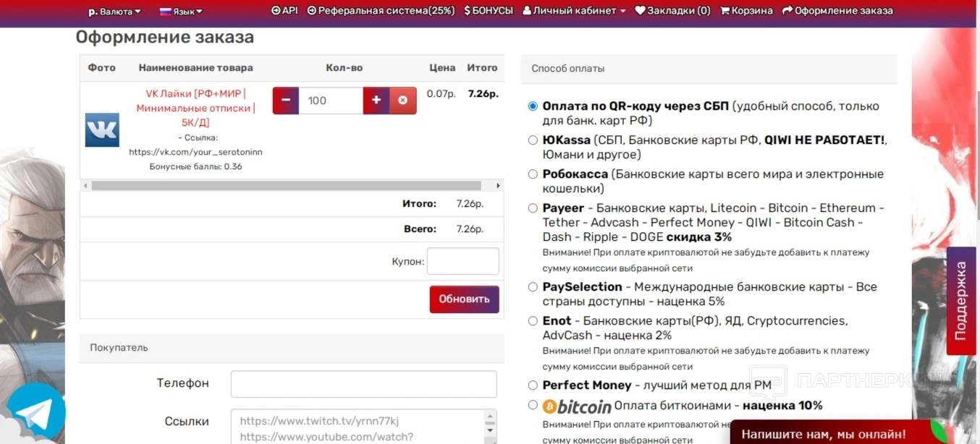Click the VK product thumbnail

(x=102, y=130)
